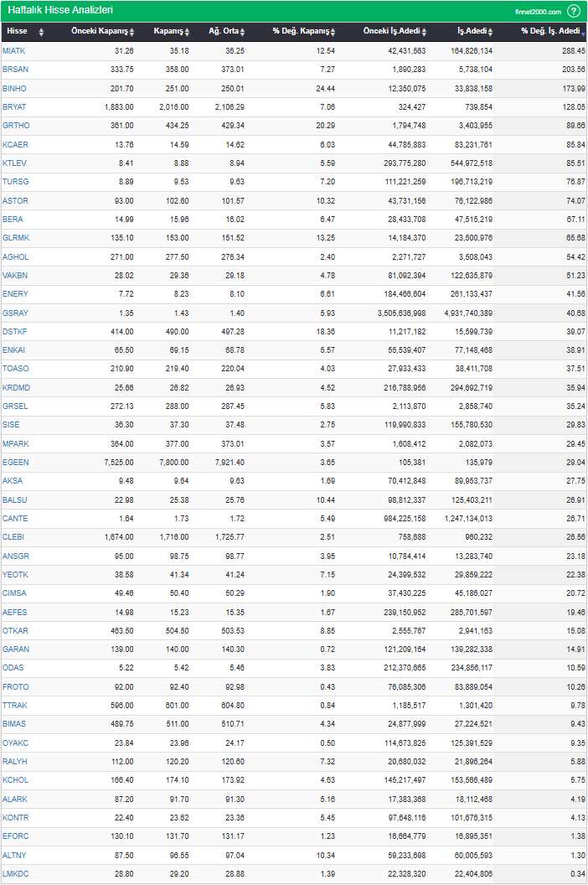Open finnet2000.com link in header

(539, 12)
